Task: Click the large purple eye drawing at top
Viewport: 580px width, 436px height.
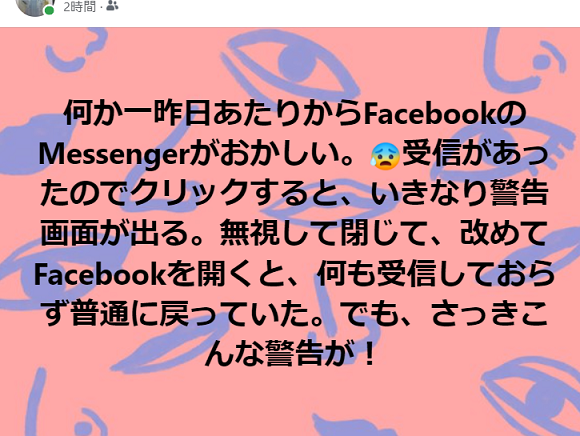Action: [x=290, y=61]
